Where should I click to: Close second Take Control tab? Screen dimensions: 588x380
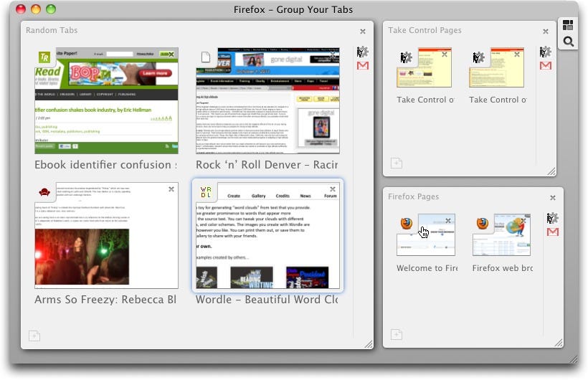517,54
